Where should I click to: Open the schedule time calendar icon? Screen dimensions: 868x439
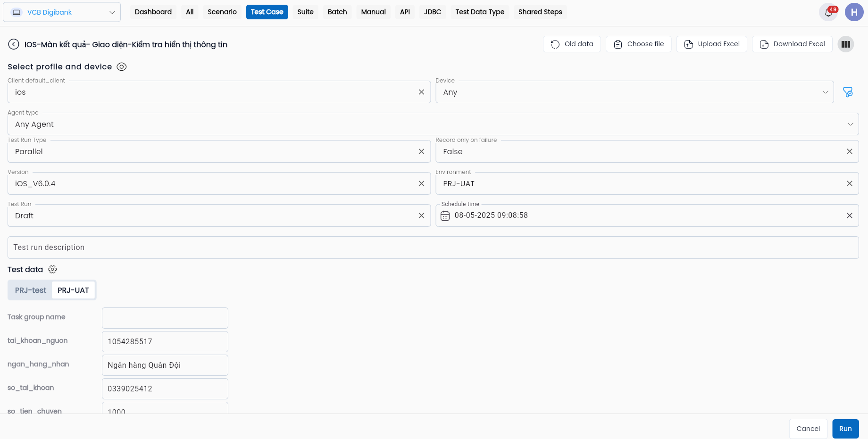tap(445, 216)
